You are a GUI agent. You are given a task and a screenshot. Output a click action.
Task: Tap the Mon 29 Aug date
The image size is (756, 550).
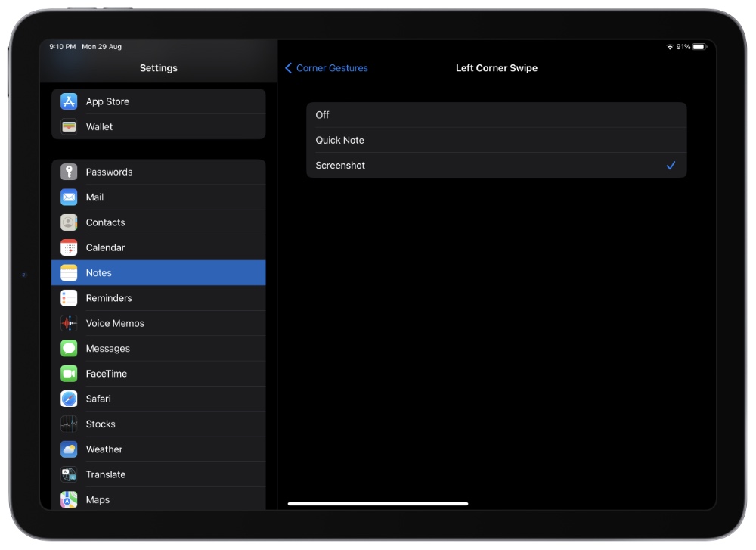click(x=102, y=47)
